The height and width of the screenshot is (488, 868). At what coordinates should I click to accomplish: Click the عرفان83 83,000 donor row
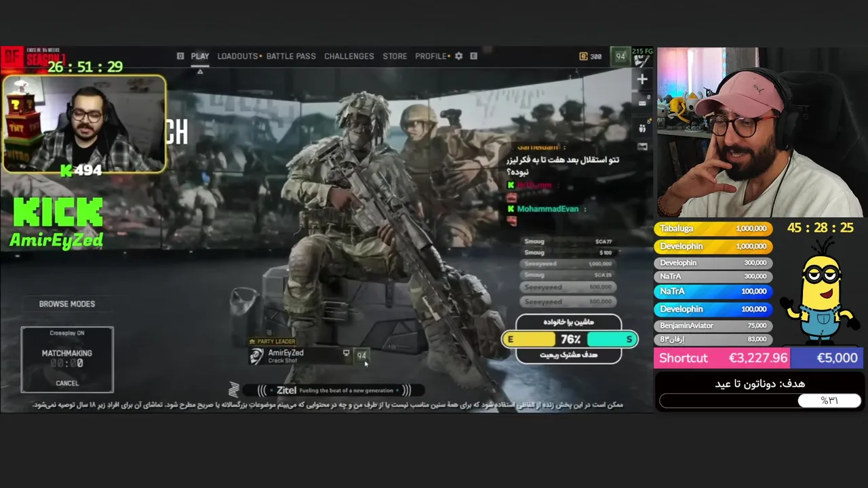[713, 339]
